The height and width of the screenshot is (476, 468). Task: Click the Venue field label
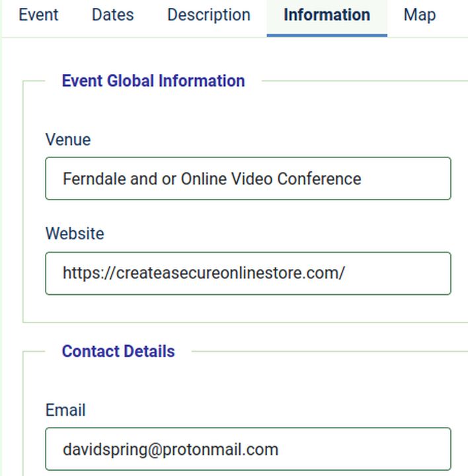tap(67, 139)
